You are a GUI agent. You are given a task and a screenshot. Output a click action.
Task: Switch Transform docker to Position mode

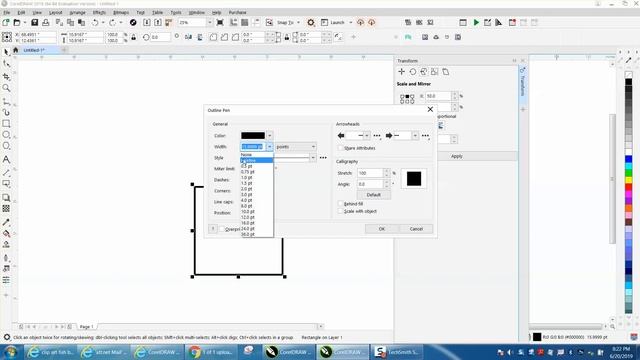(x=402, y=72)
